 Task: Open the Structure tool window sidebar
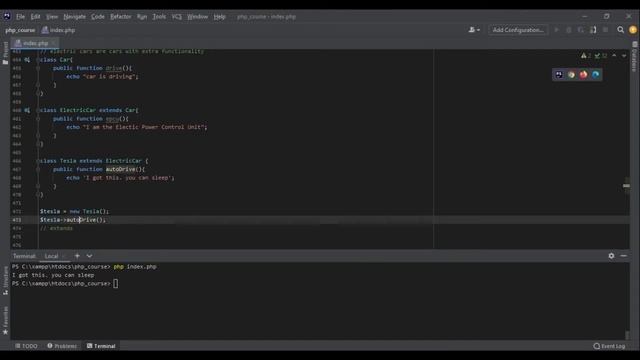[x=5, y=281]
